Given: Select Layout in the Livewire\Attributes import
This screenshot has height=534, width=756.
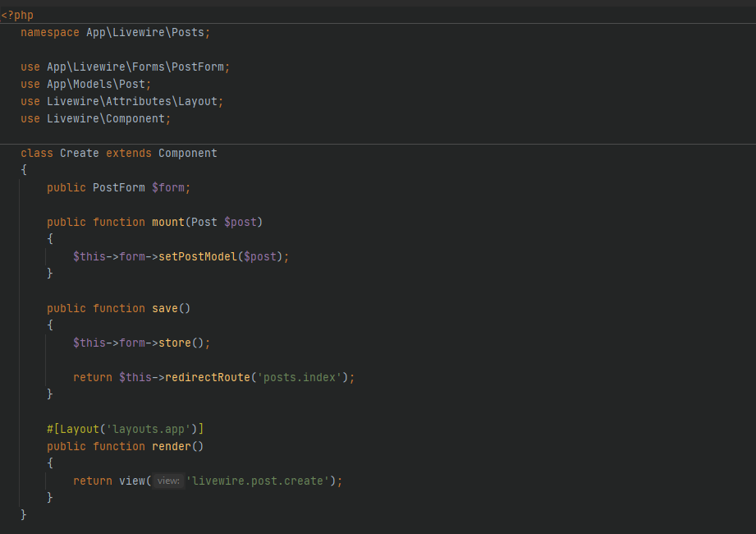Looking at the screenshot, I should pos(197,101).
